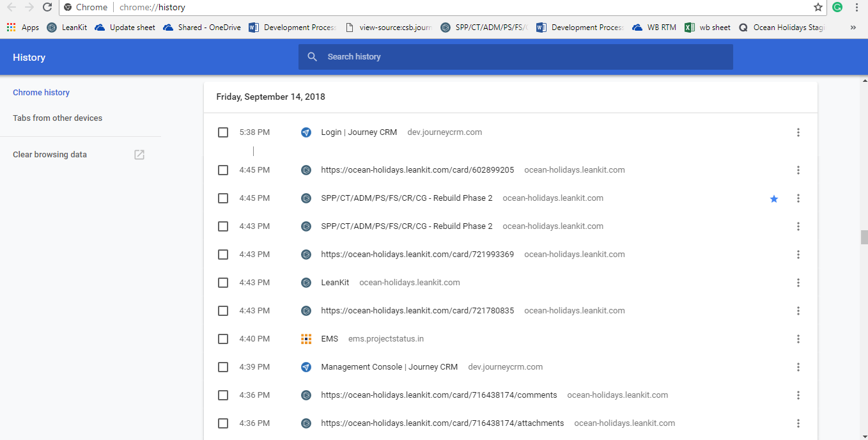Switch to Chrome history section
The image size is (868, 440).
[41, 93]
